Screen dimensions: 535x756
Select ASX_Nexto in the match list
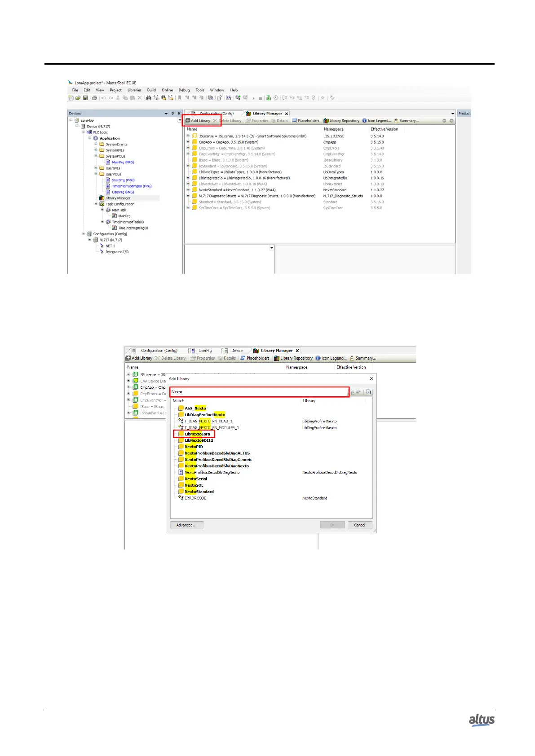point(195,409)
